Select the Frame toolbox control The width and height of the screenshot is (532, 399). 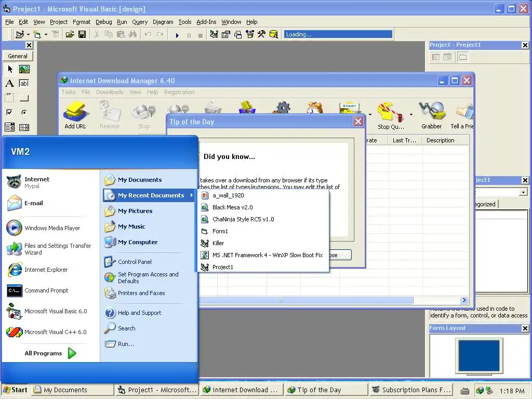pos(9,98)
